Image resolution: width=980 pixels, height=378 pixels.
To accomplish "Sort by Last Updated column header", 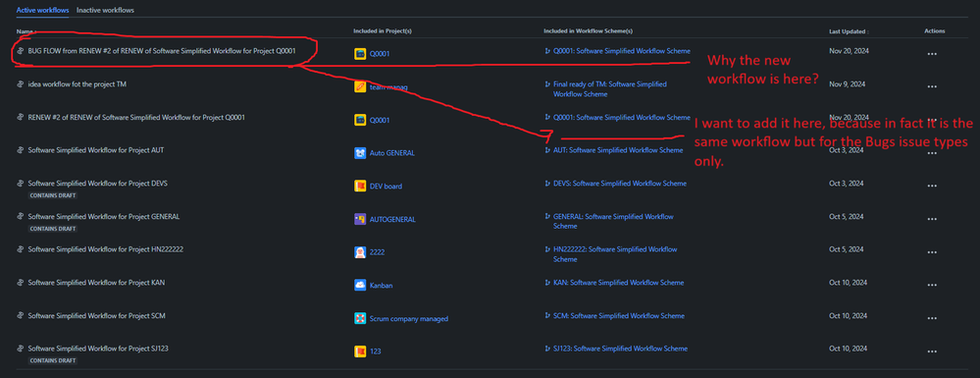I will tap(849, 31).
